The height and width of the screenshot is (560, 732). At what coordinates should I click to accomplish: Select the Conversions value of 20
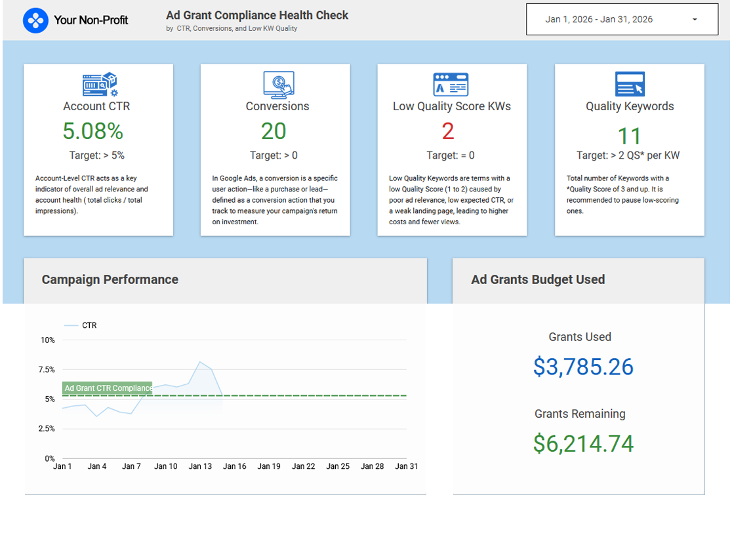point(274,132)
